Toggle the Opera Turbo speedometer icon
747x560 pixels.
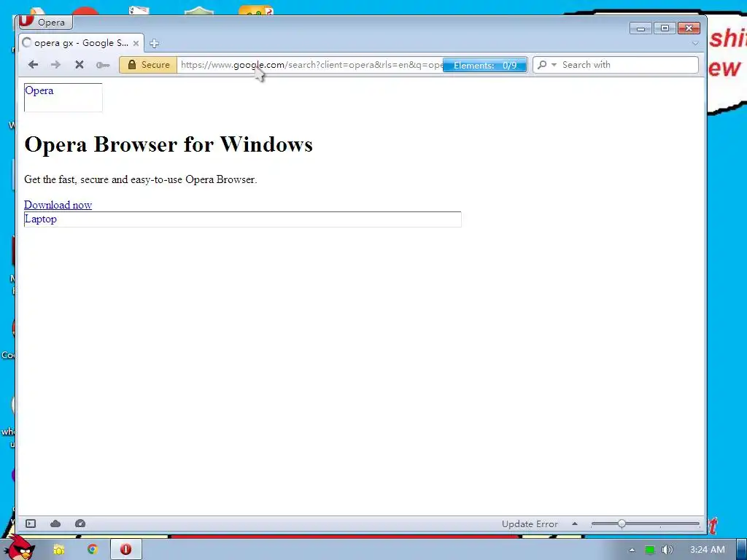tap(80, 524)
